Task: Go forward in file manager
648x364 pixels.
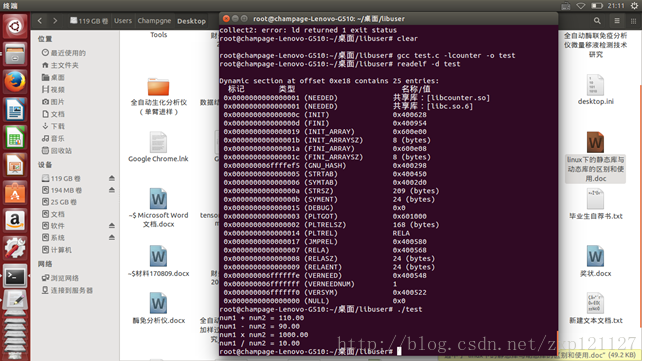Action: point(55,21)
